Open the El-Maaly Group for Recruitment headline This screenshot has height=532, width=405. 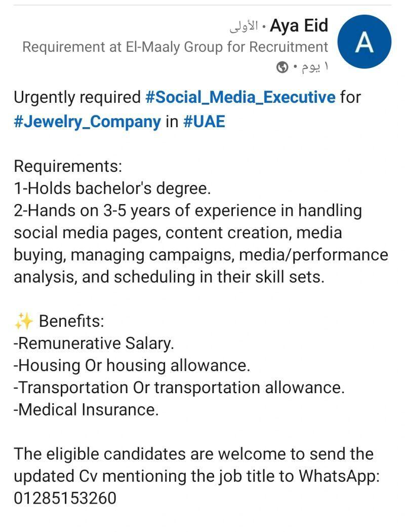coord(175,47)
